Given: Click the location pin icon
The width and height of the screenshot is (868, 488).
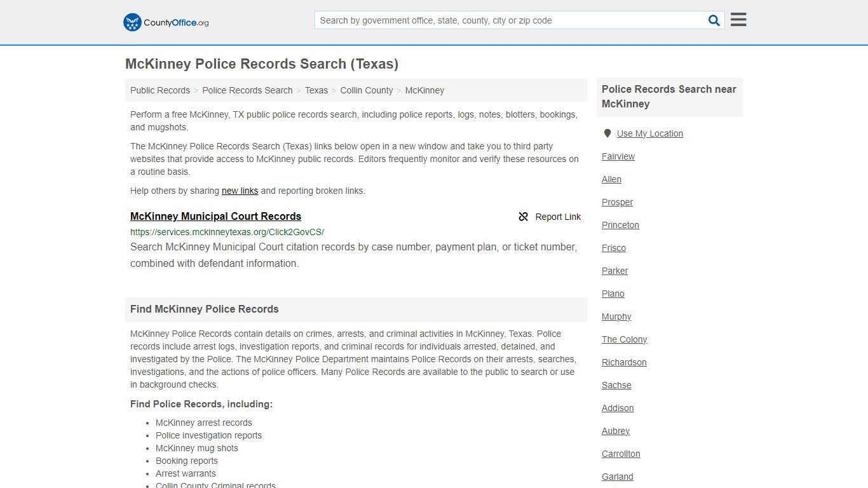Looking at the screenshot, I should [x=607, y=133].
